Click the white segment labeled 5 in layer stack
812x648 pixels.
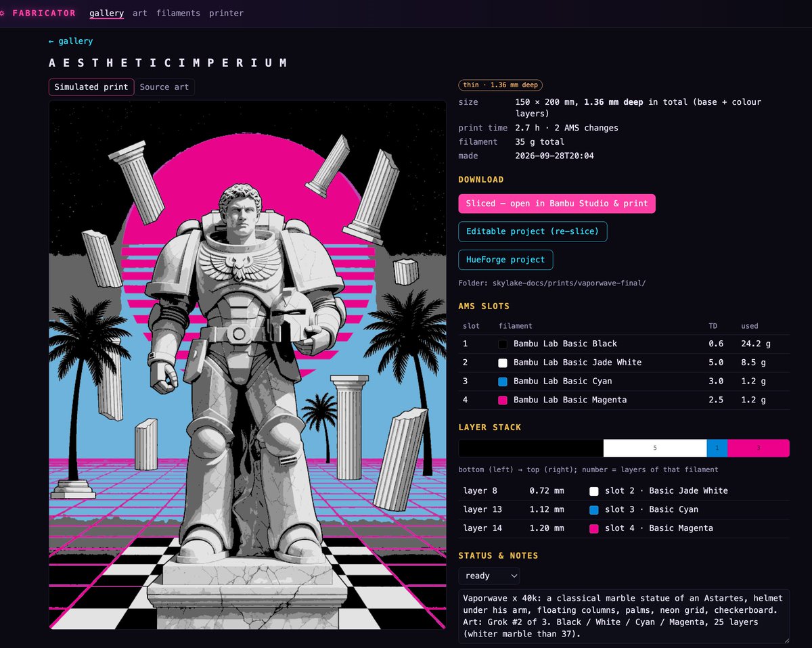(655, 448)
